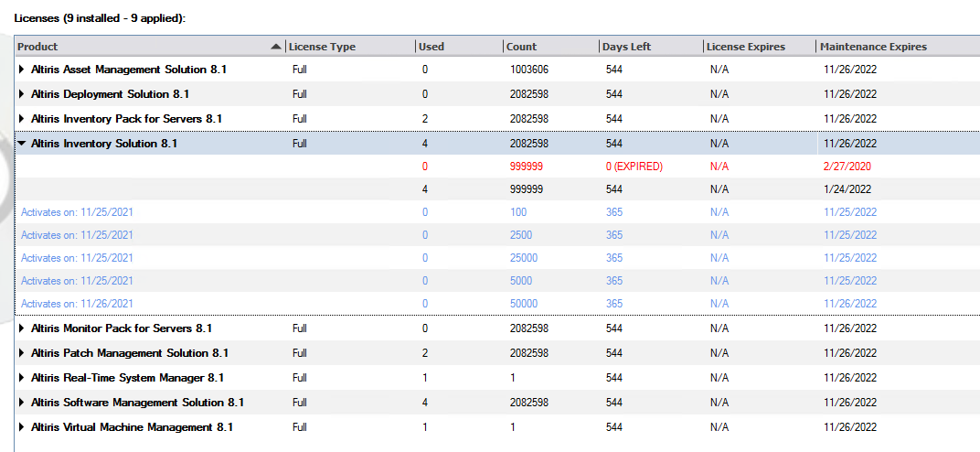Image resolution: width=980 pixels, height=452 pixels.
Task: Sort by the Count column header
Action: click(x=550, y=47)
